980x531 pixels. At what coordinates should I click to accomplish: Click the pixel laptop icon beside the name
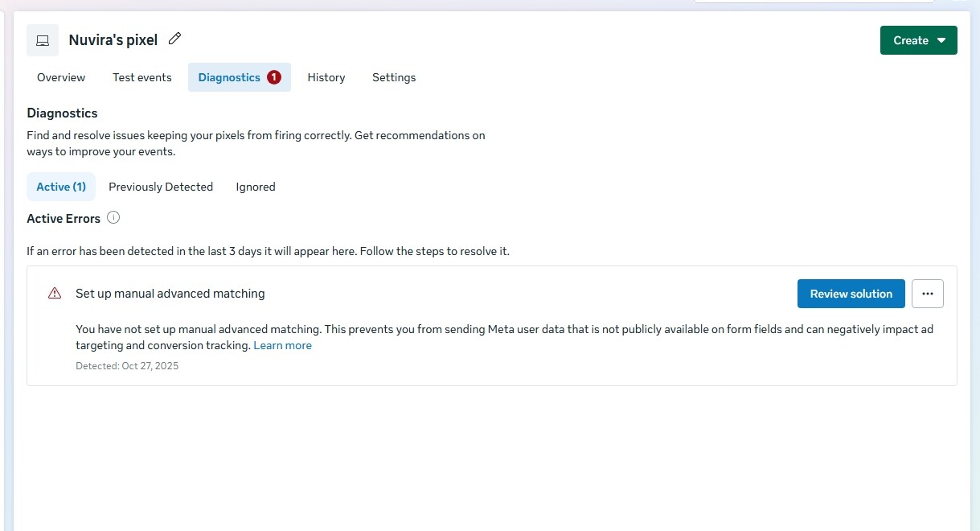pyautogui.click(x=43, y=40)
